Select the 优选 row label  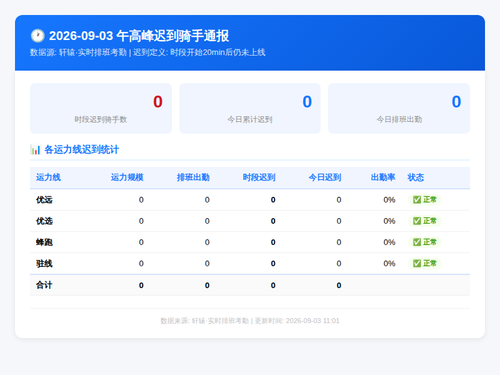point(44,221)
